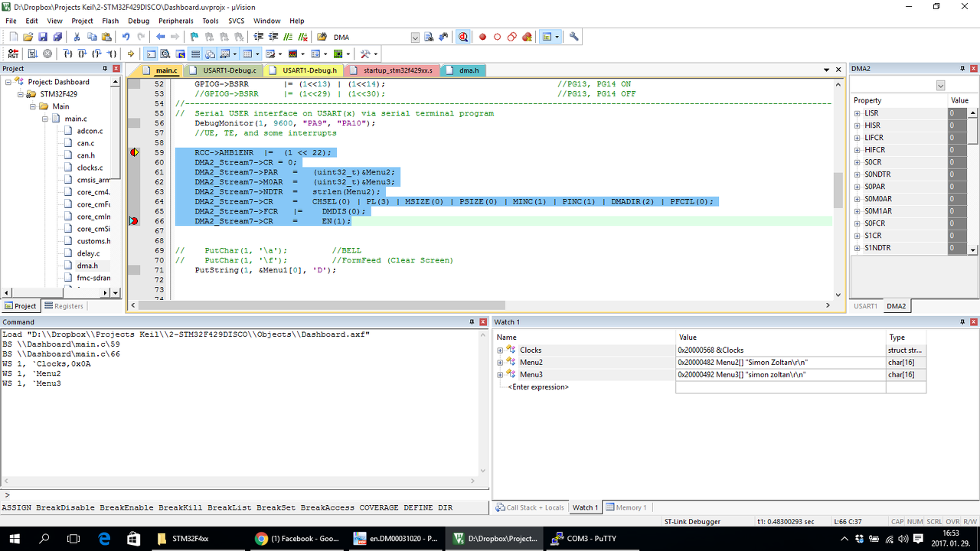Click the Step Over debug icon

(x=82, y=54)
